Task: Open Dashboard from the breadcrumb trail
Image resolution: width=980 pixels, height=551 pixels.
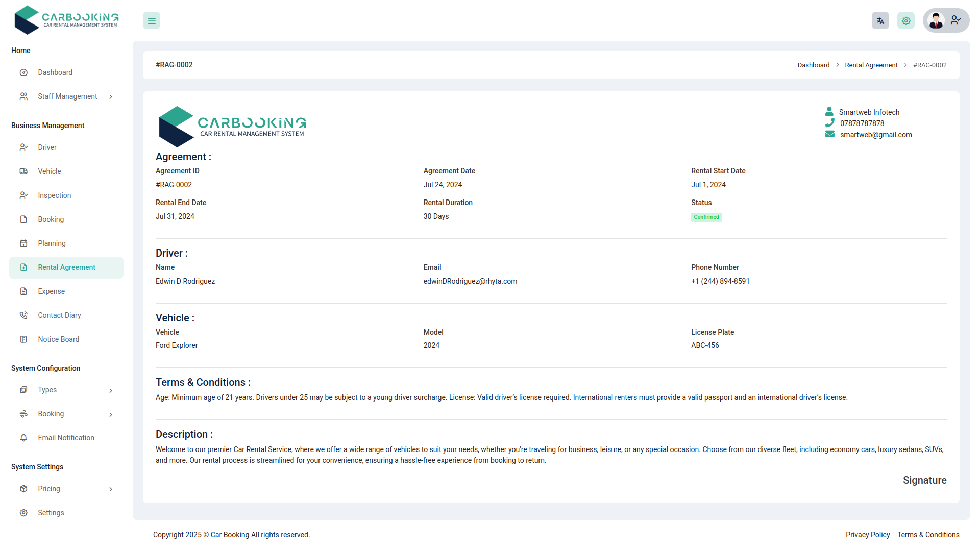Action: point(813,65)
